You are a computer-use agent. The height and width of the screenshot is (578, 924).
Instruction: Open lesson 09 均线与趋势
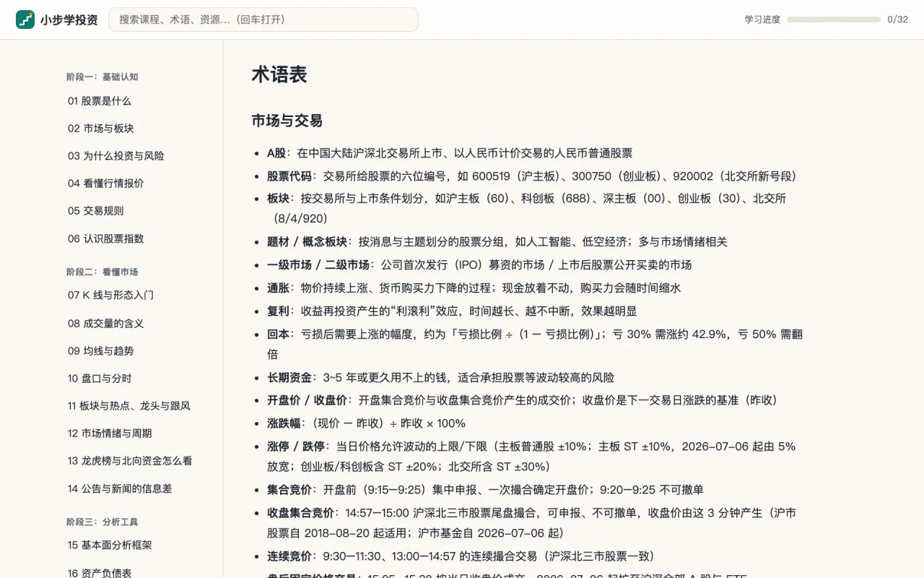coord(101,351)
